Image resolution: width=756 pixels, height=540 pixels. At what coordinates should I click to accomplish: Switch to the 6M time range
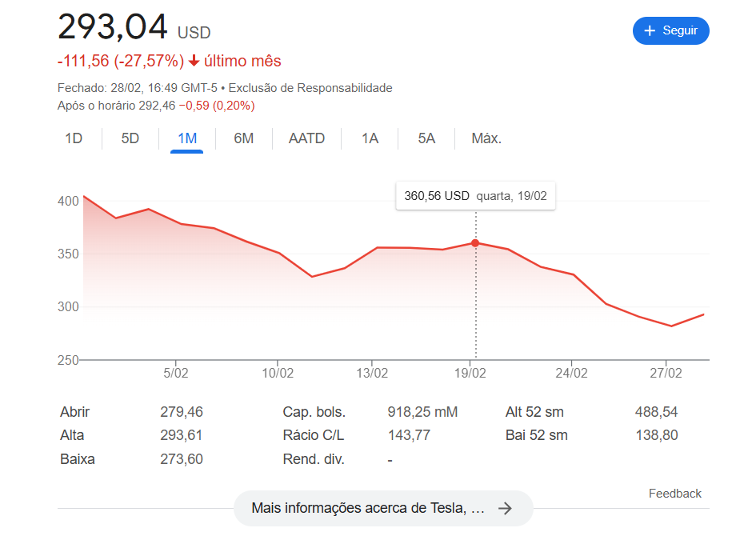coord(243,138)
